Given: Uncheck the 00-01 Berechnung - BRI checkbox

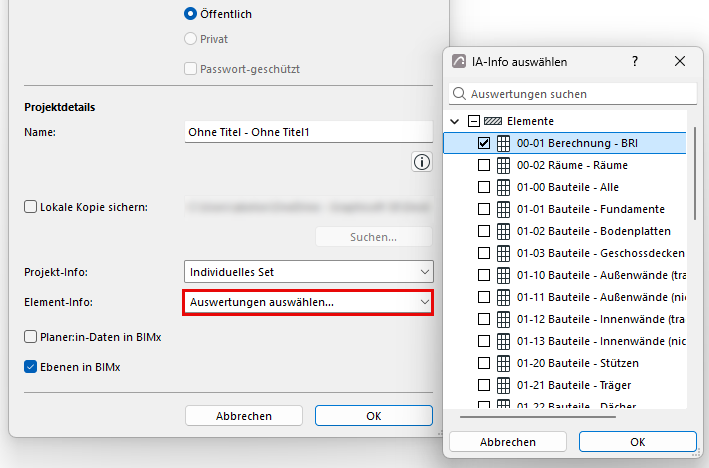Looking at the screenshot, I should (484, 143).
